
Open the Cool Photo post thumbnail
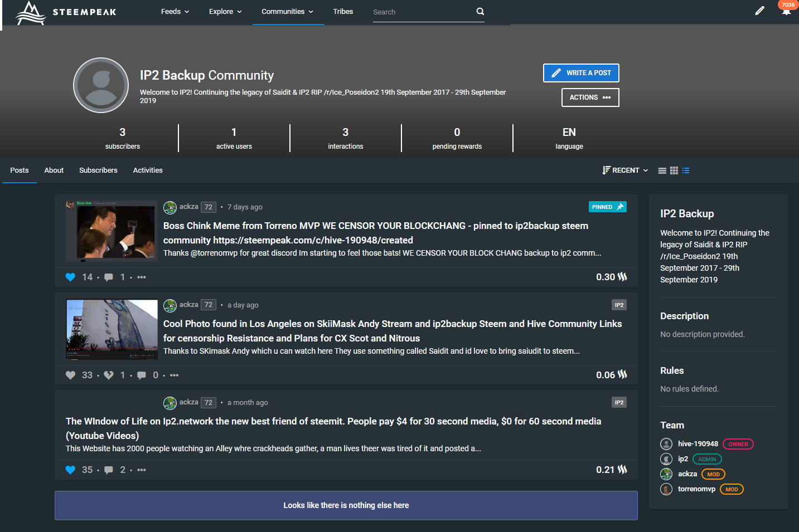[112, 329]
